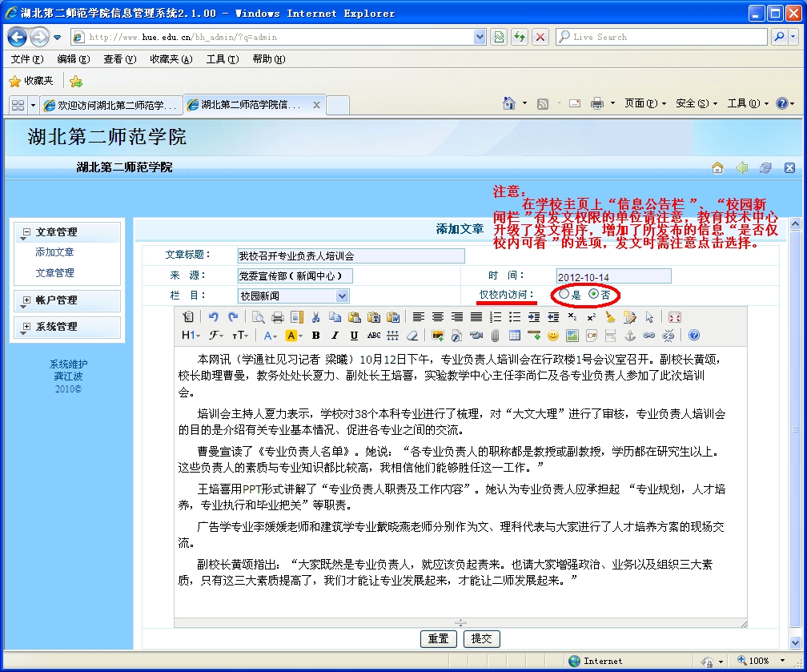Open the H1 heading dropdown in editor
This screenshot has width=807, height=672.
[x=191, y=336]
